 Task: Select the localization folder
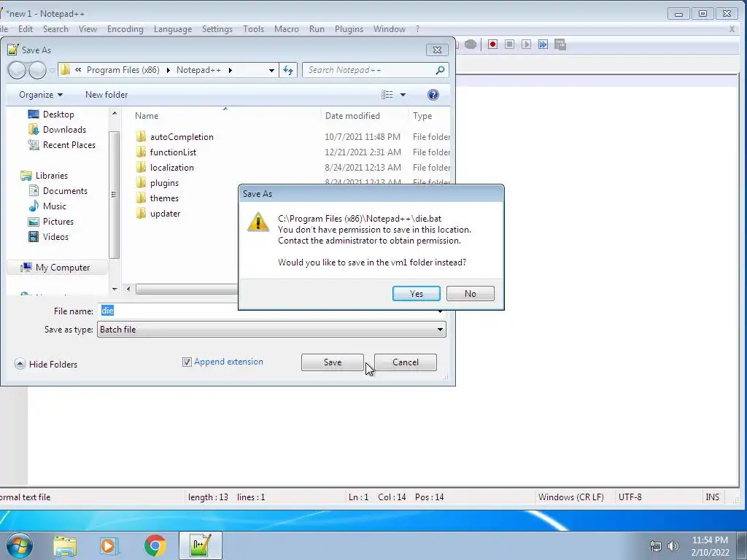(171, 168)
